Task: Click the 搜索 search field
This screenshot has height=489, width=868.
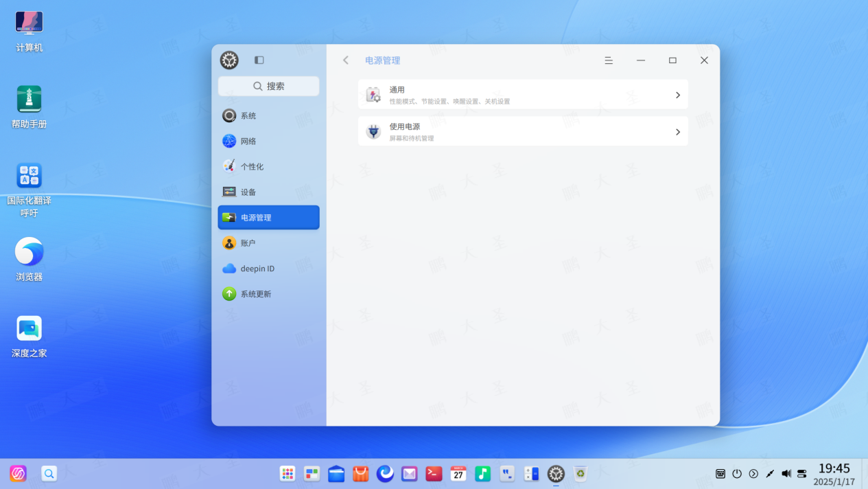Action: (268, 86)
